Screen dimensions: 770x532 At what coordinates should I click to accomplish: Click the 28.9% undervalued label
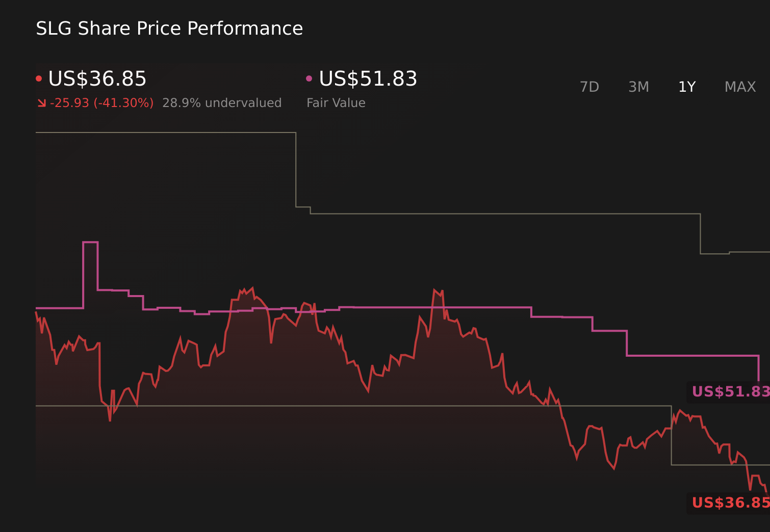tap(222, 102)
